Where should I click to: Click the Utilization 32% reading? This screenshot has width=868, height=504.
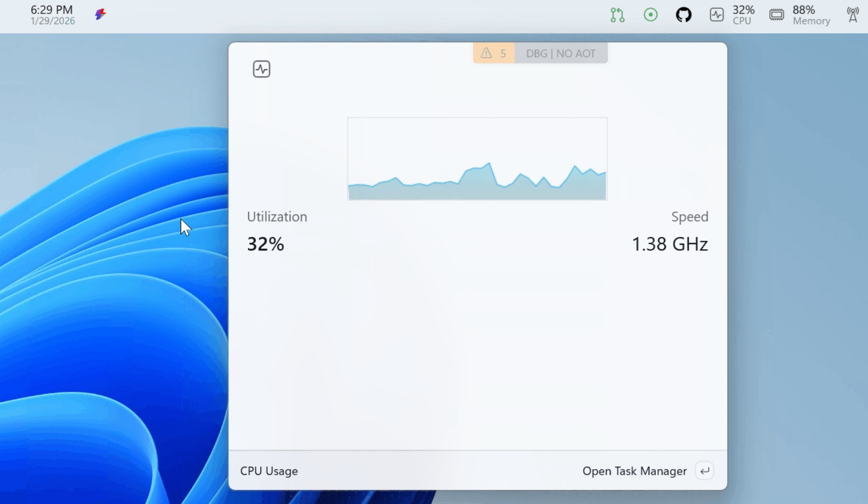[x=265, y=244]
